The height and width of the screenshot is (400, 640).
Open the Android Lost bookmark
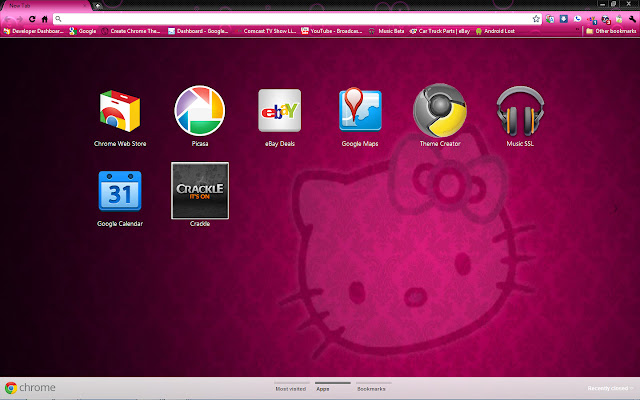(x=495, y=31)
